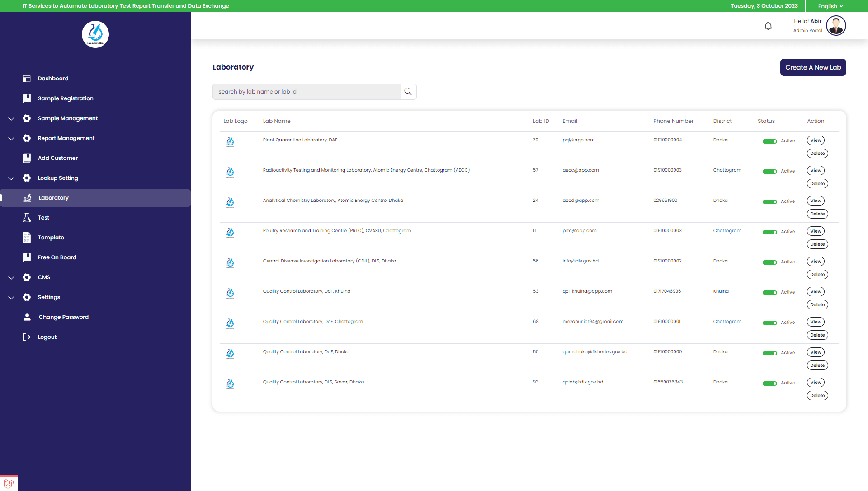Click the Report Management gear icon

pyautogui.click(x=27, y=138)
